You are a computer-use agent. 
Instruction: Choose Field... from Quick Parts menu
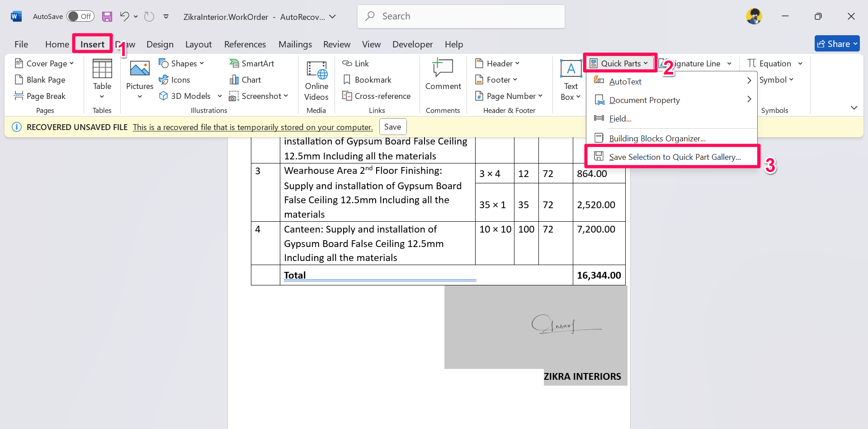[672, 118]
